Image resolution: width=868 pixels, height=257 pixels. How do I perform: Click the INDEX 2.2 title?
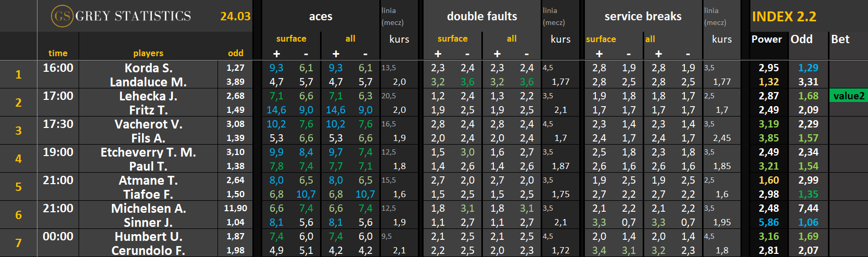click(x=784, y=17)
